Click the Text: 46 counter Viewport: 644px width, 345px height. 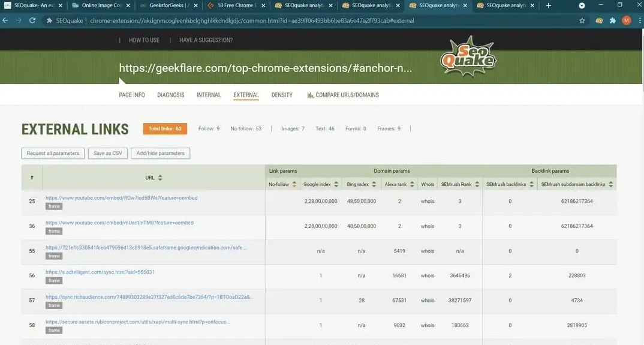[x=325, y=129]
